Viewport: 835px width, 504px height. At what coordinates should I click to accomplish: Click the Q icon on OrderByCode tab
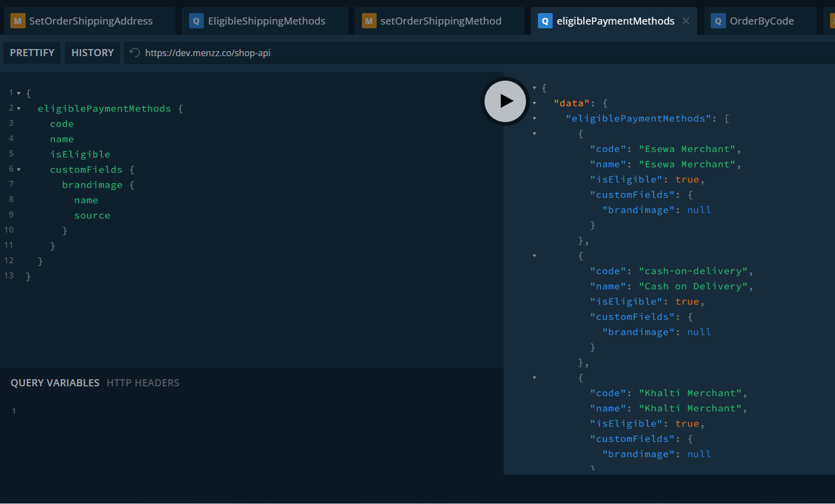(718, 21)
